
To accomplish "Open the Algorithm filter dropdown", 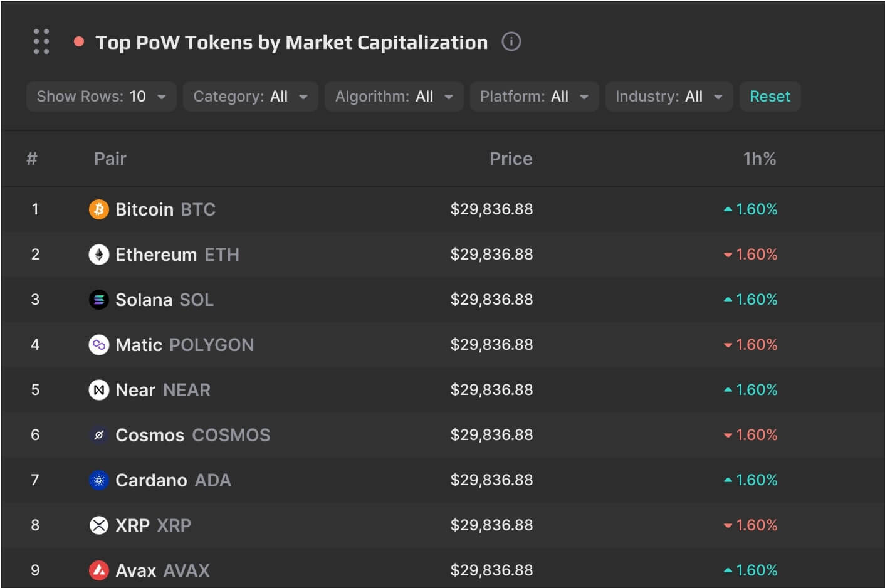I will pyautogui.click(x=394, y=97).
